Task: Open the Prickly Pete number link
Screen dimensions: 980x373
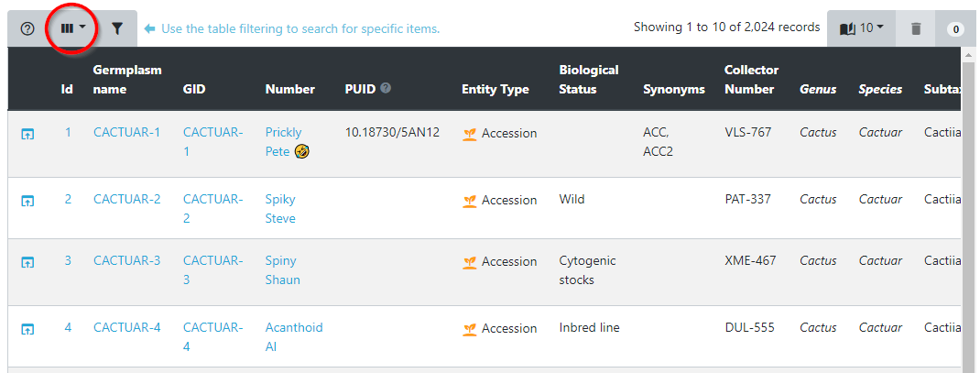Action: click(283, 133)
